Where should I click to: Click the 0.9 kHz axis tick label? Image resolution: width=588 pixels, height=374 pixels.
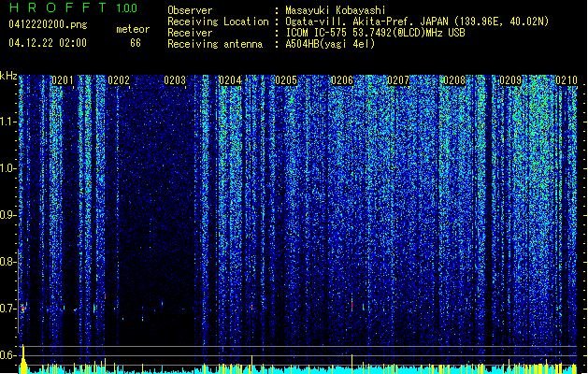tap(8, 215)
